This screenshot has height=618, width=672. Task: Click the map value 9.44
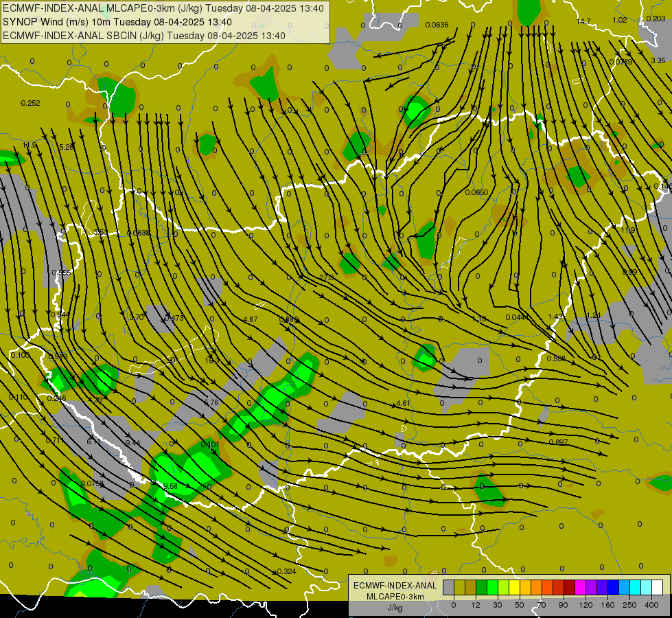tap(133, 443)
